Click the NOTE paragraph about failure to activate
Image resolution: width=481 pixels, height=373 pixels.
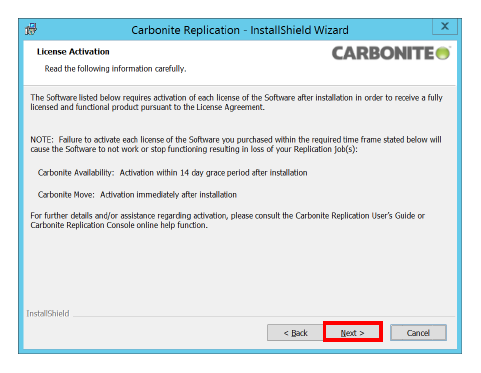pos(236,144)
